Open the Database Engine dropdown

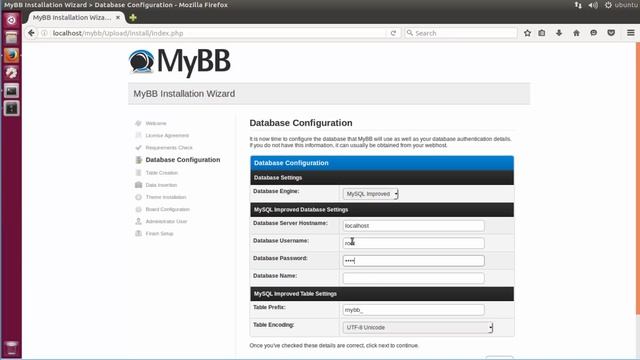(371, 194)
